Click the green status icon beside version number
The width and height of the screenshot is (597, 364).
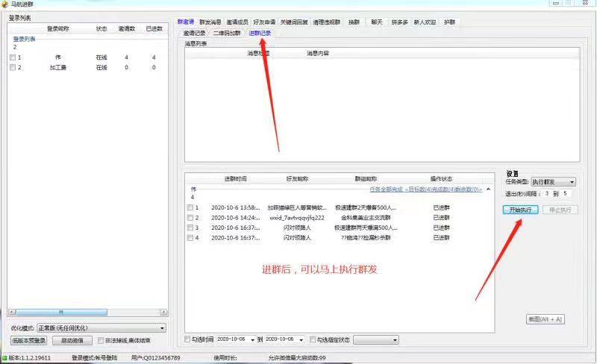pos(4,358)
